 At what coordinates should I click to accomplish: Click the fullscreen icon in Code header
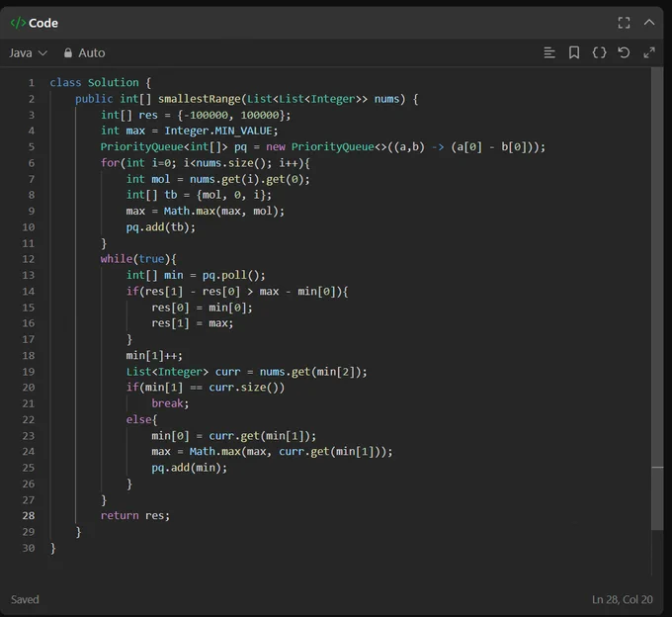point(624,23)
